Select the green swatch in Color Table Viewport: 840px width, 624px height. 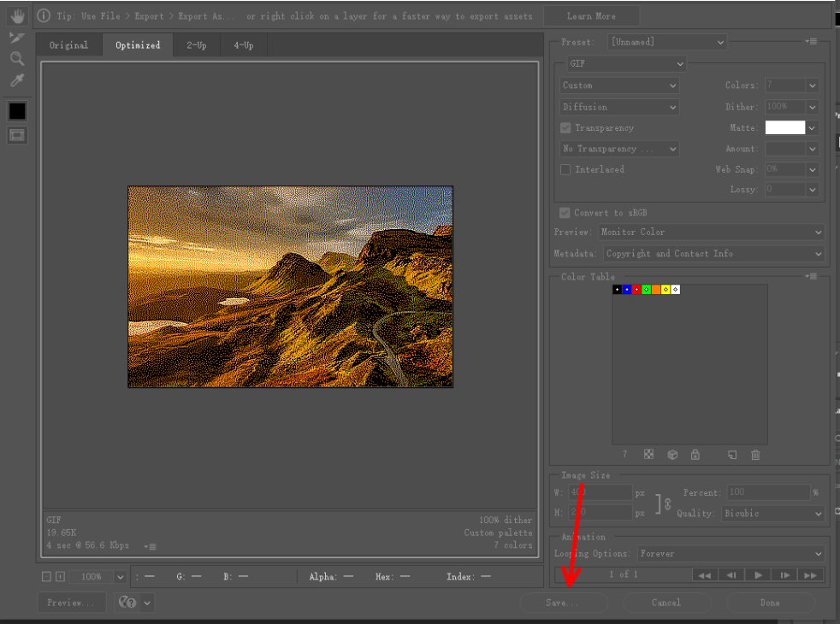[647, 290]
